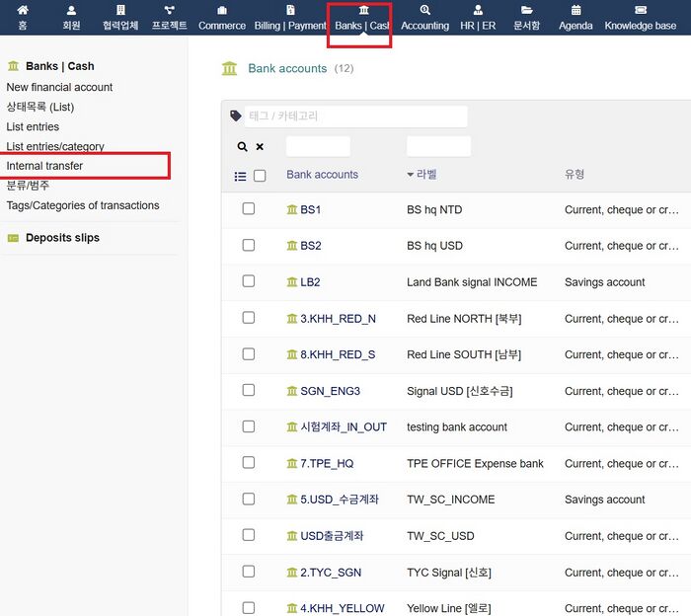This screenshot has height=616, width=691.
Task: Open New financial account link
Action: (x=59, y=87)
